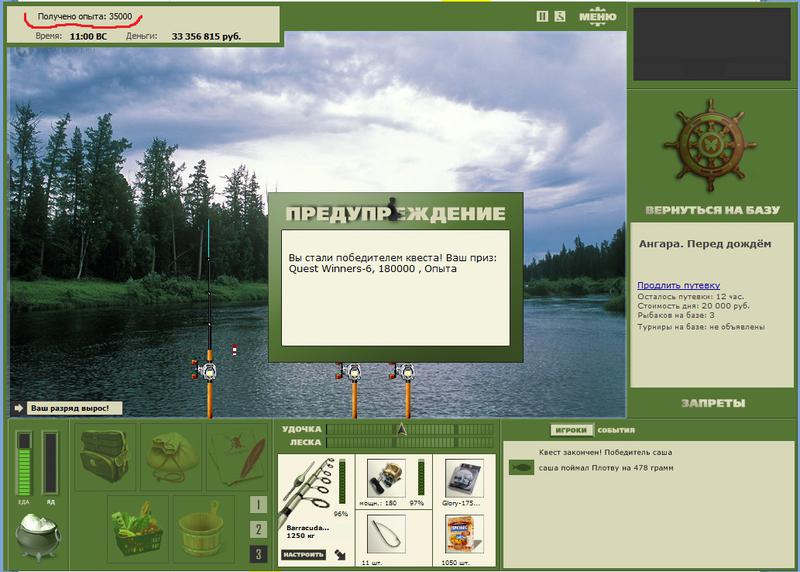Click the ЕДА hunger level bar
800x572 pixels.
pos(24,463)
